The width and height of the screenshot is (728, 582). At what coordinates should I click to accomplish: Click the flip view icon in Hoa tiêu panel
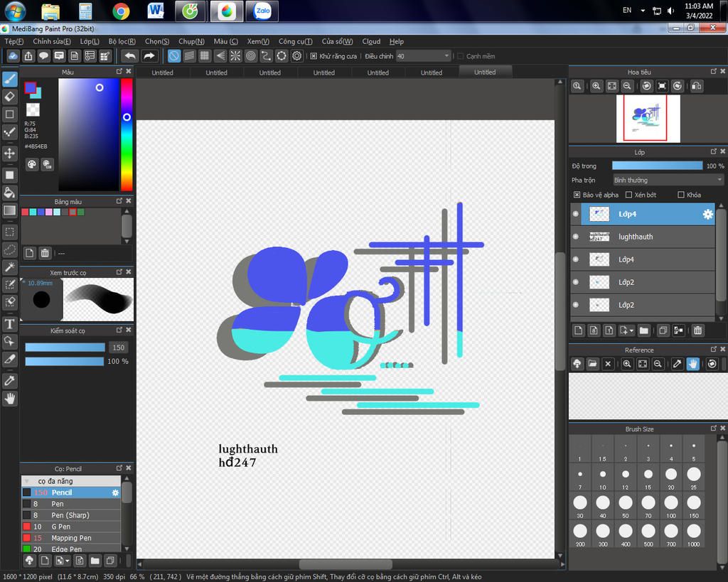click(697, 86)
